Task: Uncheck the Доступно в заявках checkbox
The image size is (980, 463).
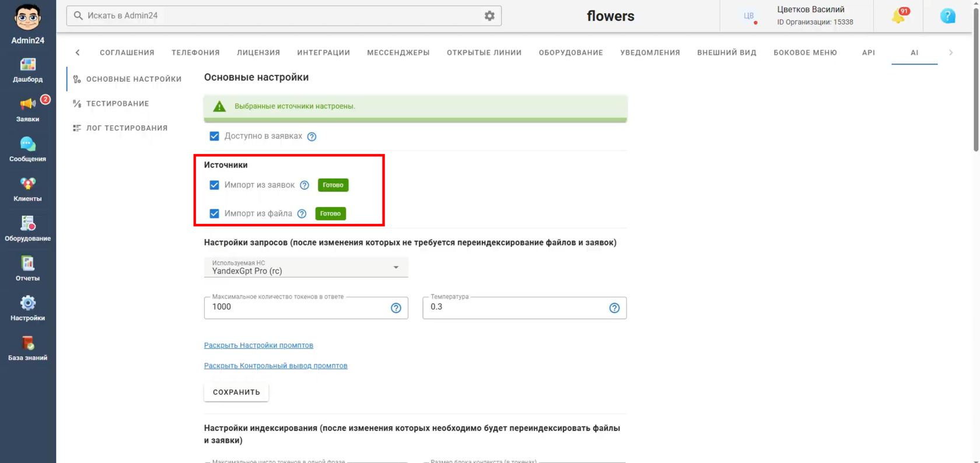Action: [214, 136]
